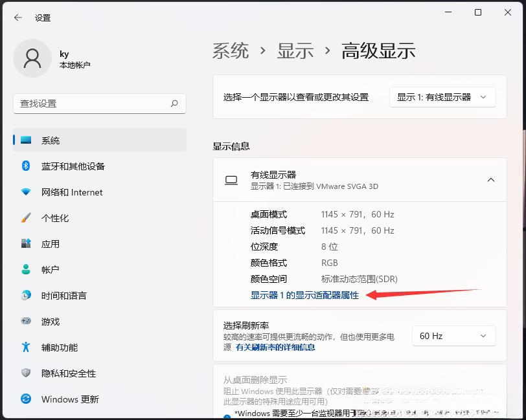Image resolution: width=526 pixels, height=420 pixels.
Task: Open 显示器 1 的显示适配器属性 link
Action: click(x=304, y=295)
